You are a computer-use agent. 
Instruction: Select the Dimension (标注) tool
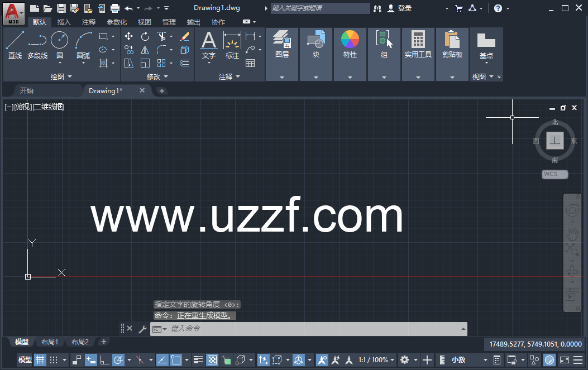click(x=232, y=45)
